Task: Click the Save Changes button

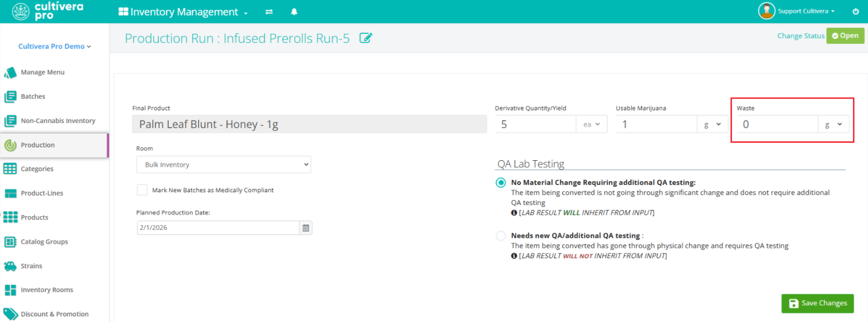Action: 817,303
